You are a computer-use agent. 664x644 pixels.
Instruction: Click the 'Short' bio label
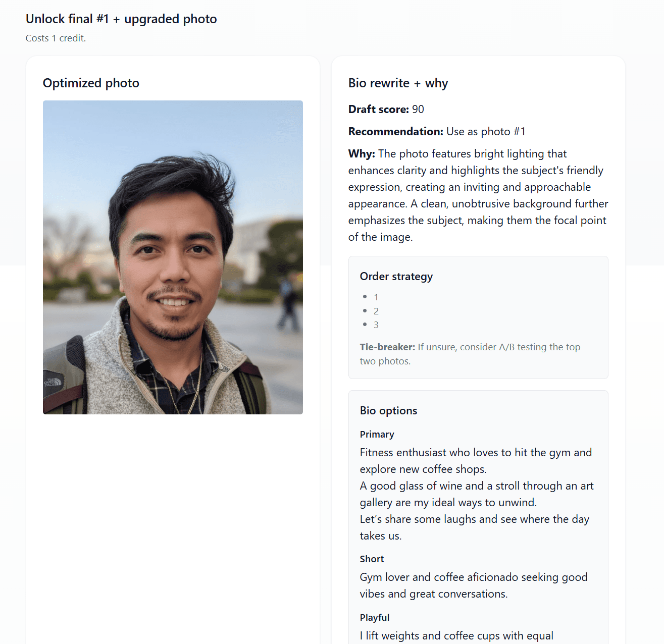(372, 559)
